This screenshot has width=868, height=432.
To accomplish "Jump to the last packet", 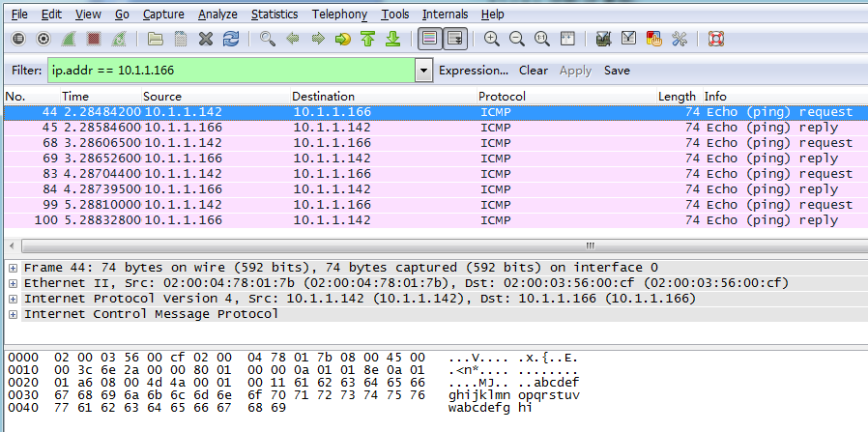I will tap(392, 39).
